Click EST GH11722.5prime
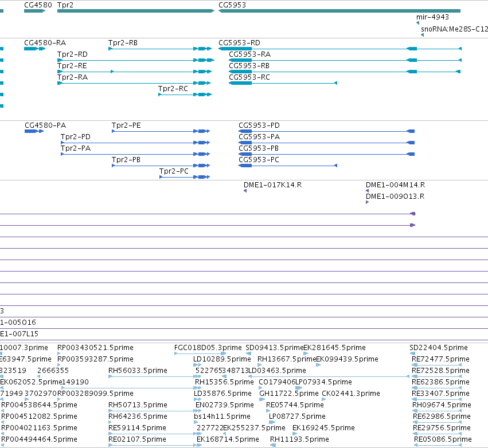The height and width of the screenshot is (448, 488). pyautogui.click(x=289, y=394)
